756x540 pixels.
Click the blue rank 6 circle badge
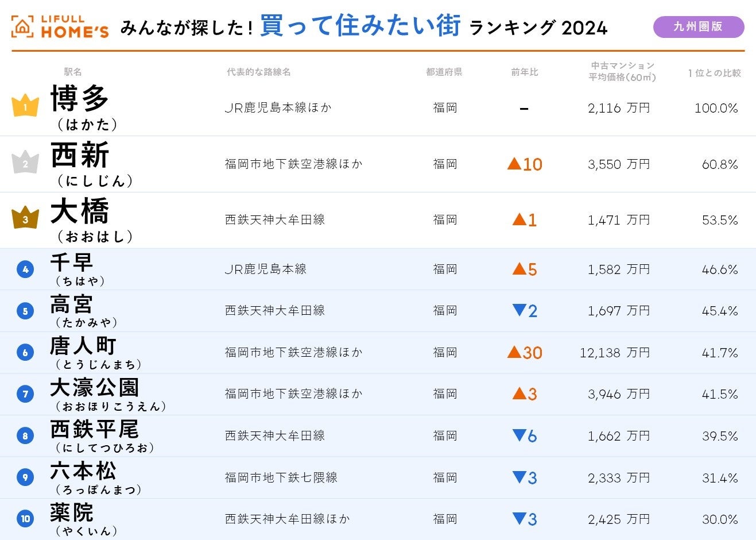25,352
